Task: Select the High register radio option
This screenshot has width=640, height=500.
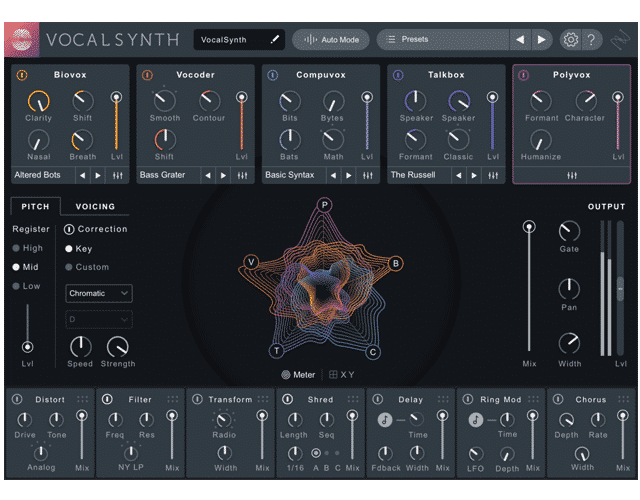Action: (16, 248)
